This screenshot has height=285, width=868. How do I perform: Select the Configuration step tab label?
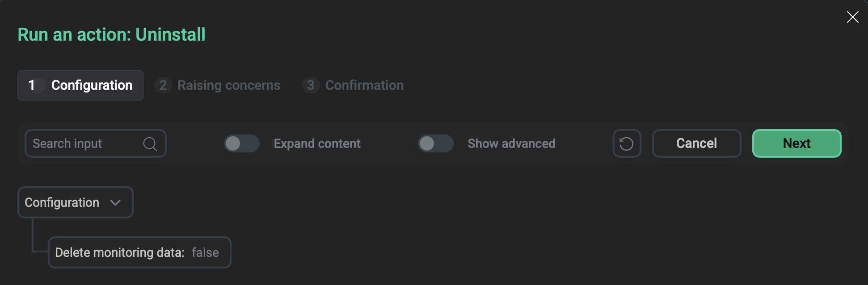92,85
